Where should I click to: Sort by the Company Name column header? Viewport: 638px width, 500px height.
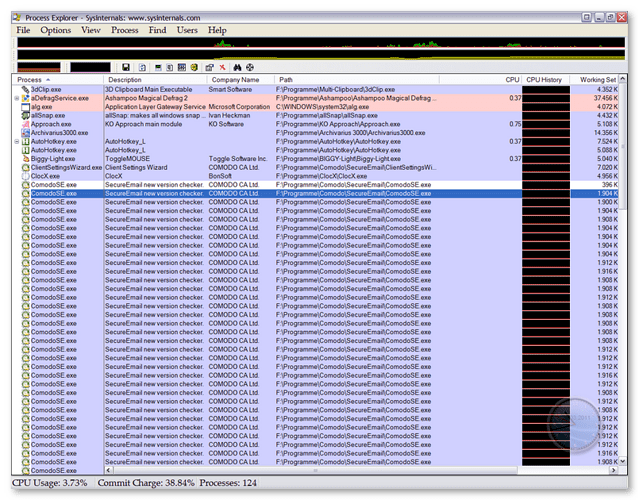pos(240,80)
